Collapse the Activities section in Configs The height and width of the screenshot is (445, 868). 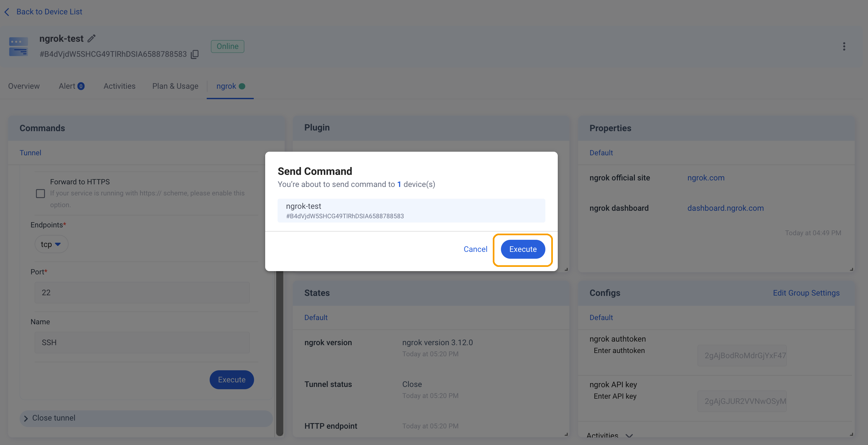[x=629, y=436]
